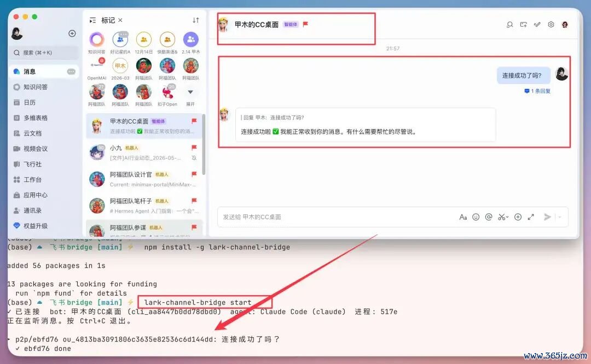
Task: Toggle the red flag on 小九 chat
Action: [194, 148]
